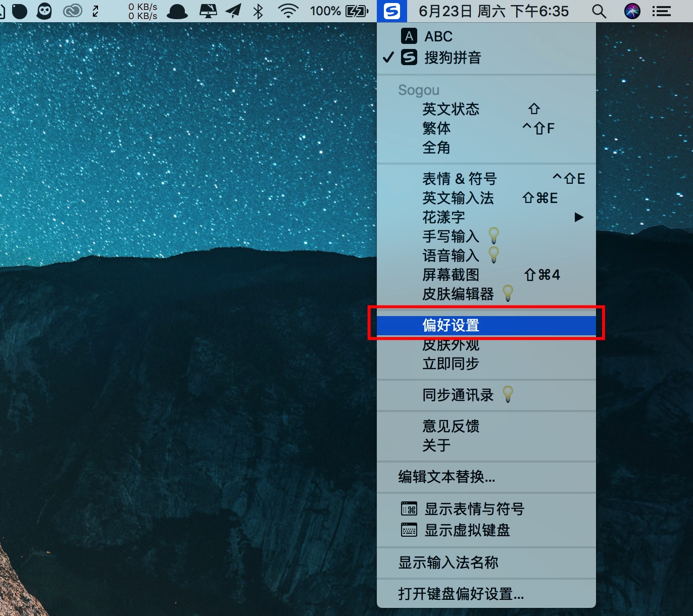Viewport: 693px width, 616px height.
Task: Select 编辑文本替换… entry
Action: [x=447, y=477]
